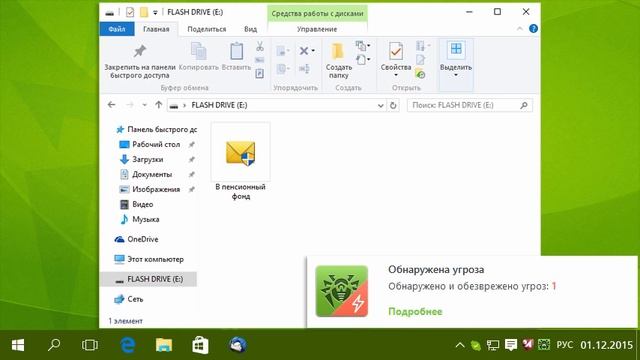
Task: Open File Explorer from taskbar
Action: [x=164, y=345]
